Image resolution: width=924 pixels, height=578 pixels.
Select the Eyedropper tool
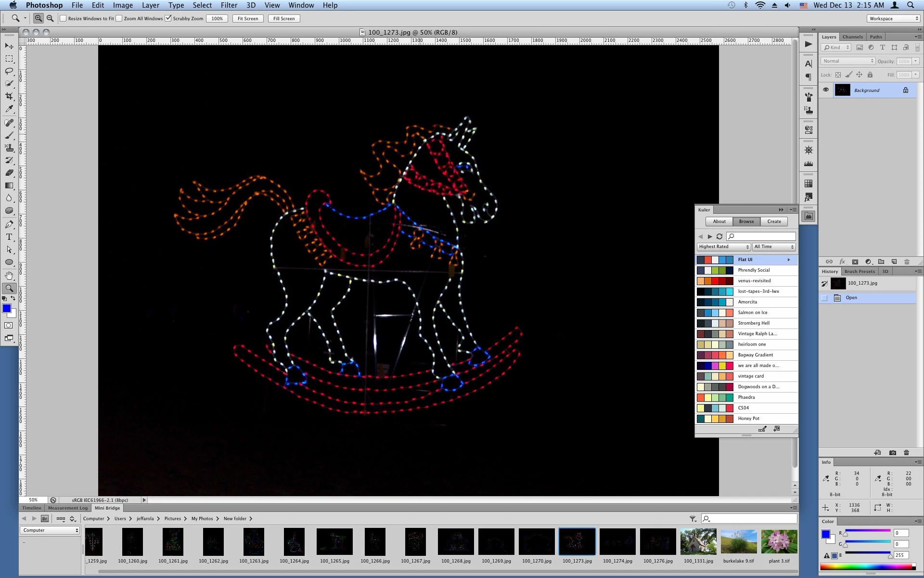[x=9, y=109]
